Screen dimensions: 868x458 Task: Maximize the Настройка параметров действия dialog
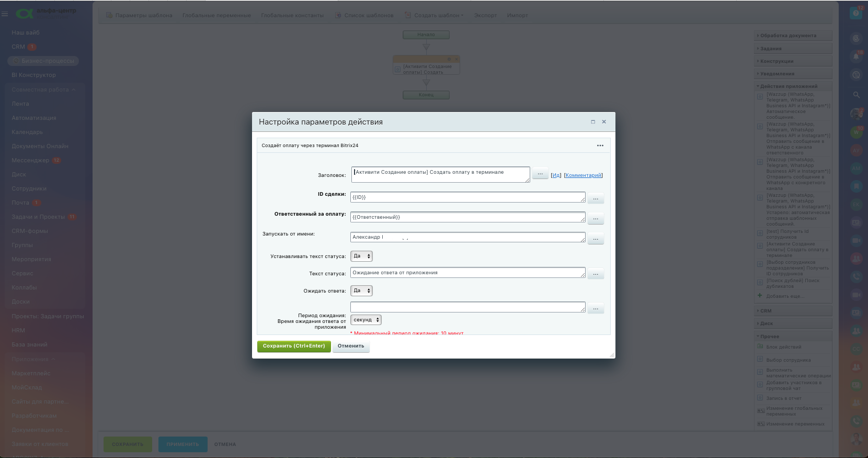pos(593,122)
